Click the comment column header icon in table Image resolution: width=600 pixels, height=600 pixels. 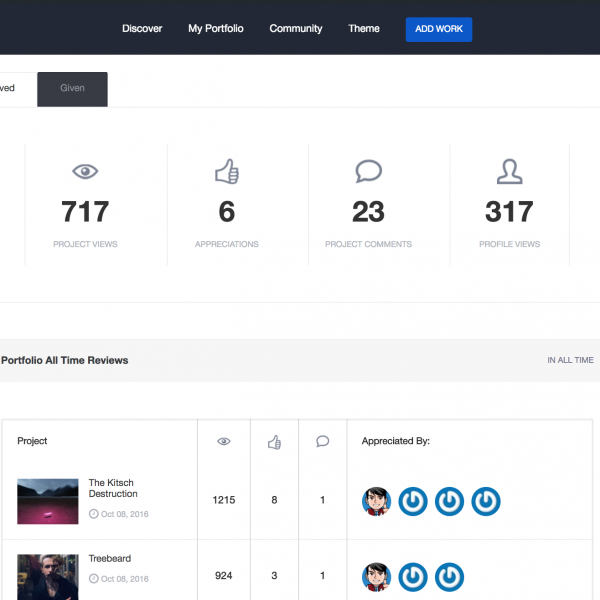(x=323, y=441)
